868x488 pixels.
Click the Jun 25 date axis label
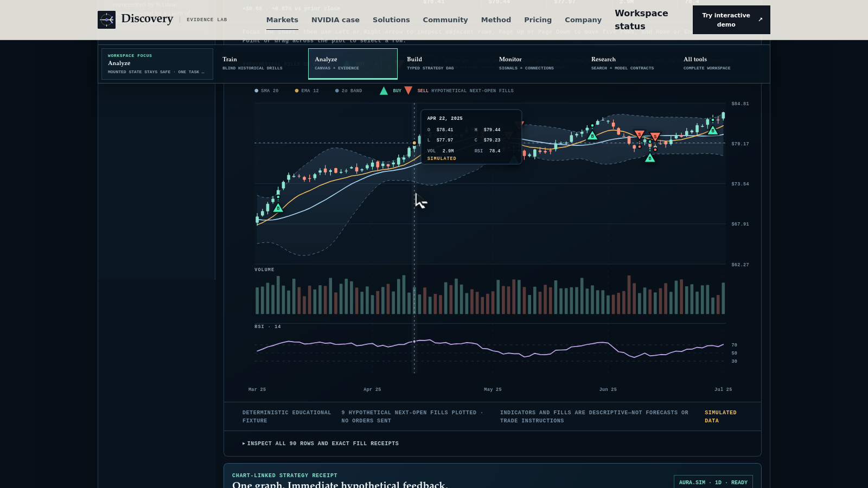tap(608, 389)
